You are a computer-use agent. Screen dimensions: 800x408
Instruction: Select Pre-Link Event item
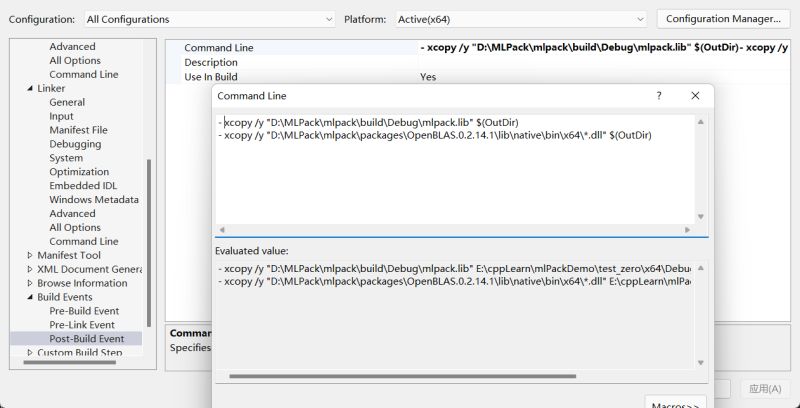click(82, 325)
